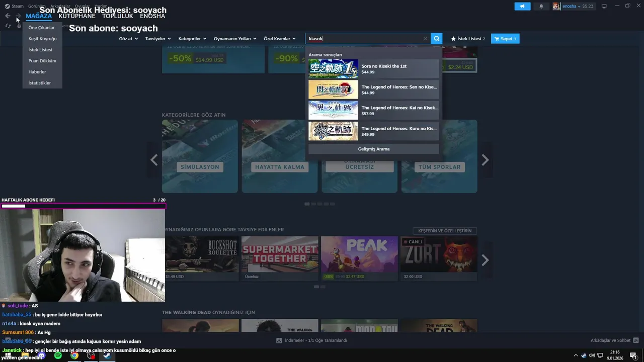Choose Puan Dükkânı in store submenu
Screen dimensions: 644x362
42,61
